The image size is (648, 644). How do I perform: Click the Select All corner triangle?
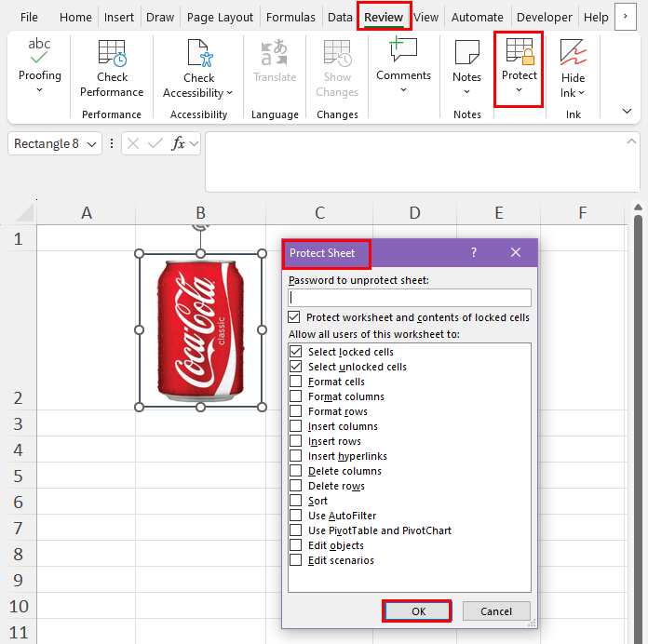click(25, 213)
